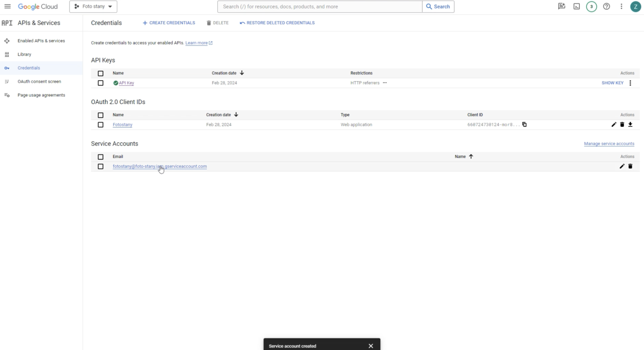This screenshot has height=350, width=644.
Task: Download the Fotostany OAuth client JSON
Action: click(x=630, y=124)
